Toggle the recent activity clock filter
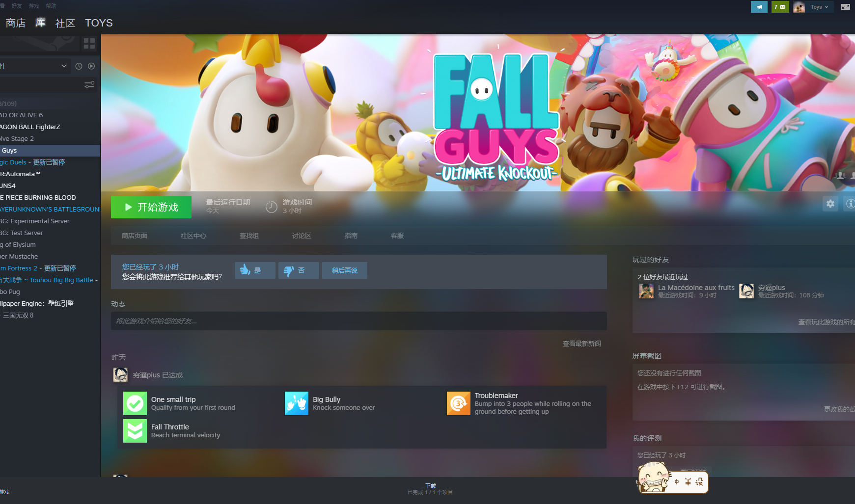This screenshot has height=504, width=855. (79, 66)
